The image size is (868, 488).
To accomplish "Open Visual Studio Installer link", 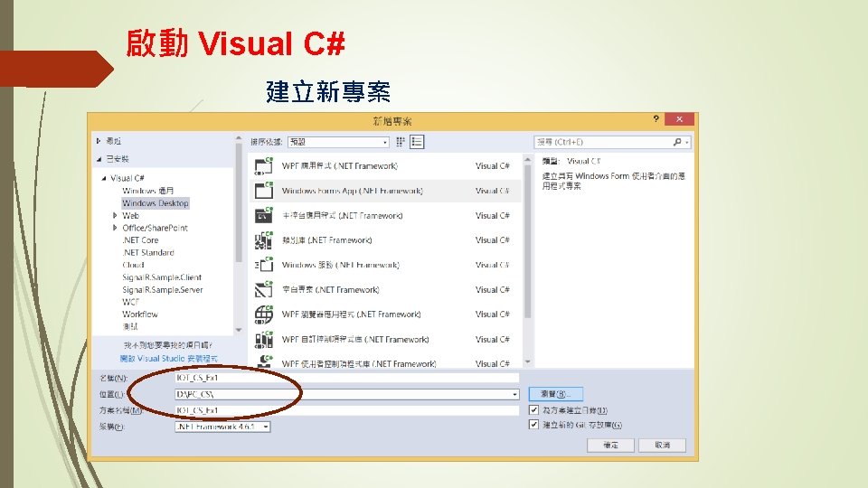I will (169, 359).
